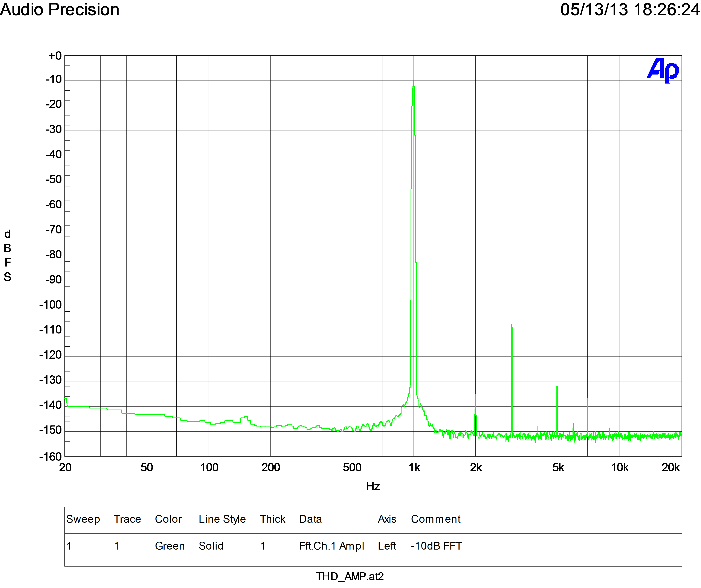Viewport: 701px width, 588px height.
Task: Click the Green color cell
Action: pyautogui.click(x=170, y=546)
